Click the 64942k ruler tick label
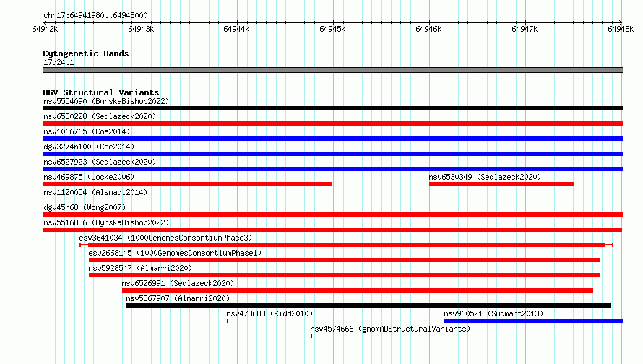Image resolution: width=643 pixels, height=364 pixels. tap(45, 29)
